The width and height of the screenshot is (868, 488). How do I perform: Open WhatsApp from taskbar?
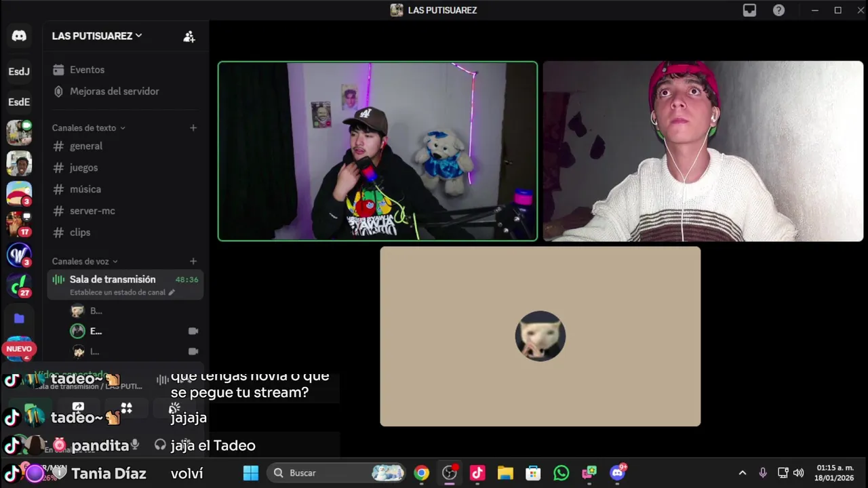(x=561, y=473)
